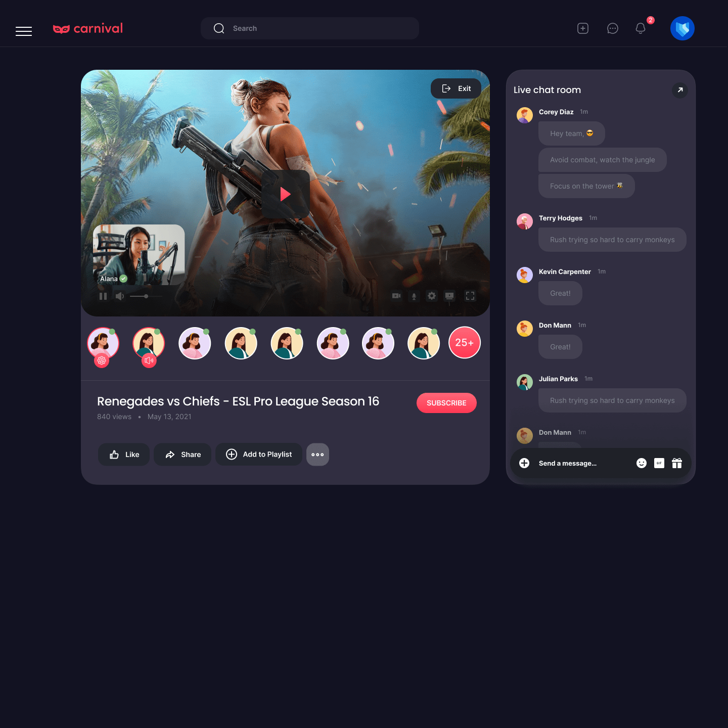This screenshot has height=728, width=728.
Task: Open messages from the chat bubble icon
Action: click(612, 28)
